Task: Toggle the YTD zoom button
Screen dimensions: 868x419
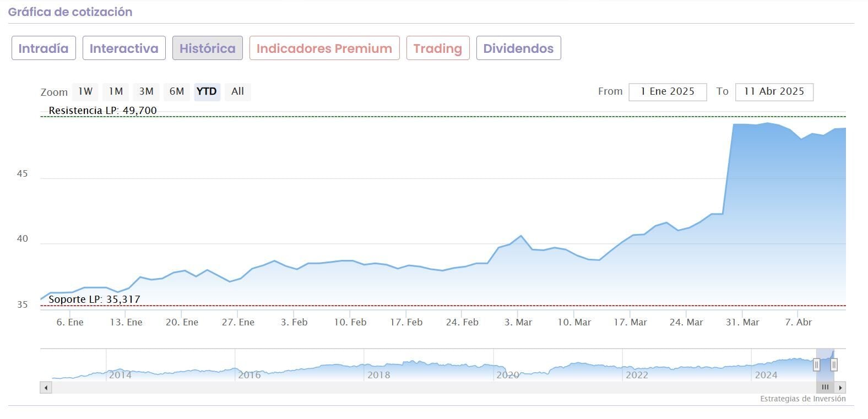Action: [207, 91]
